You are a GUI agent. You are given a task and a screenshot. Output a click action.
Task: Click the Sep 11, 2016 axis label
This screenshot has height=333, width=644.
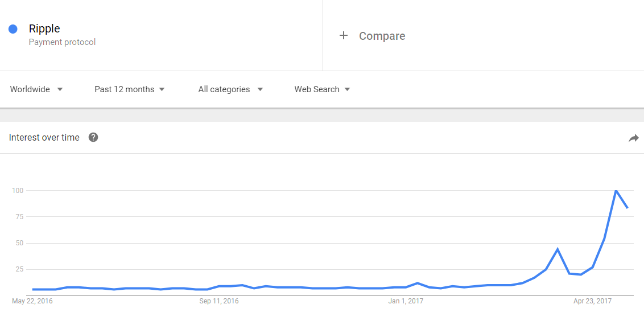(219, 301)
